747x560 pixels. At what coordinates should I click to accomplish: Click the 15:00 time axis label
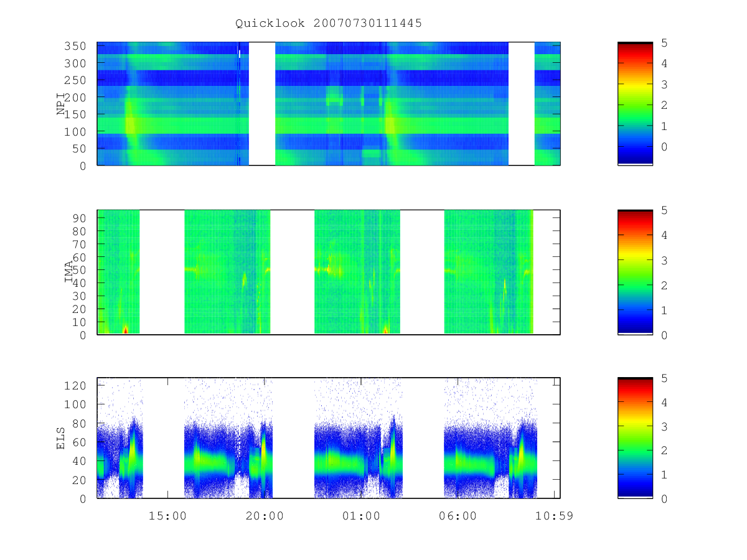tap(167, 516)
